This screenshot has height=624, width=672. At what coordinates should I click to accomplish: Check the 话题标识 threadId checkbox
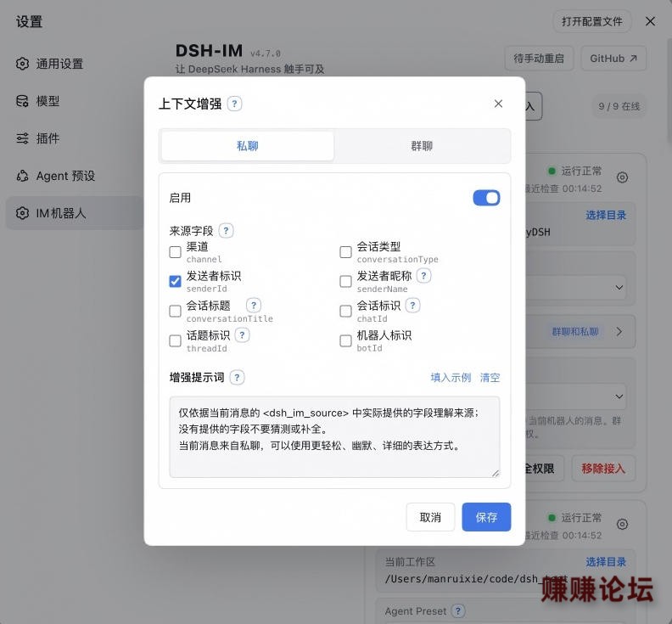click(176, 341)
